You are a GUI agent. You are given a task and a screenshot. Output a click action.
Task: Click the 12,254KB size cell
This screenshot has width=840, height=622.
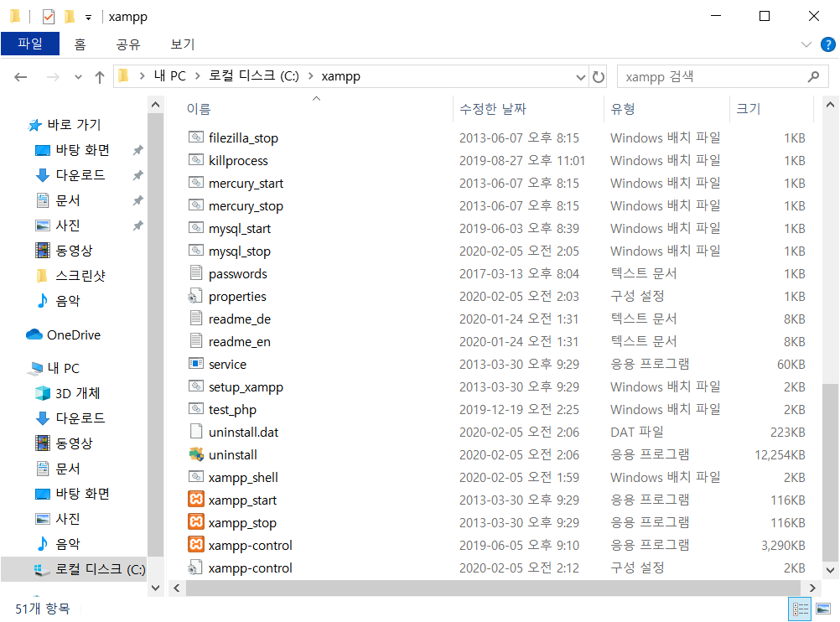click(780, 455)
